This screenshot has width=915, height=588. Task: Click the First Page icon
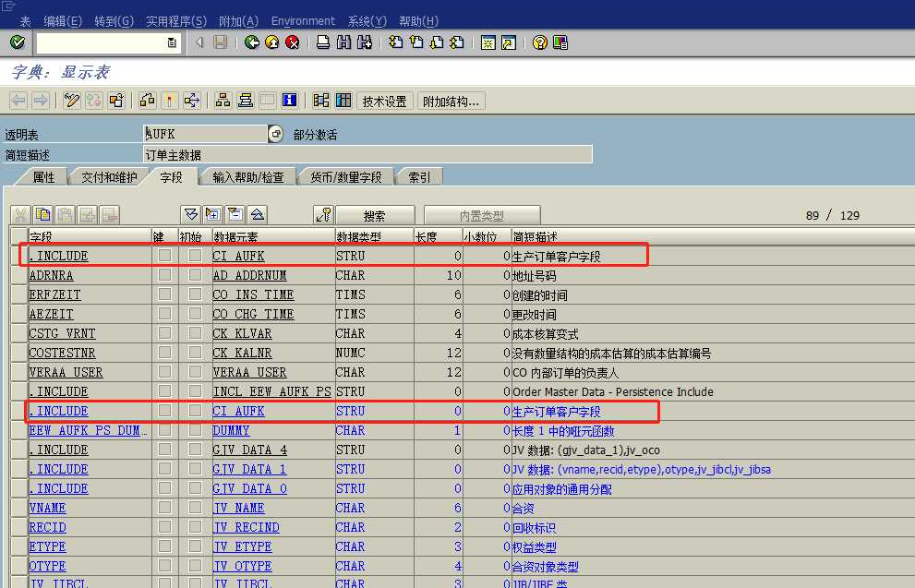click(x=396, y=42)
